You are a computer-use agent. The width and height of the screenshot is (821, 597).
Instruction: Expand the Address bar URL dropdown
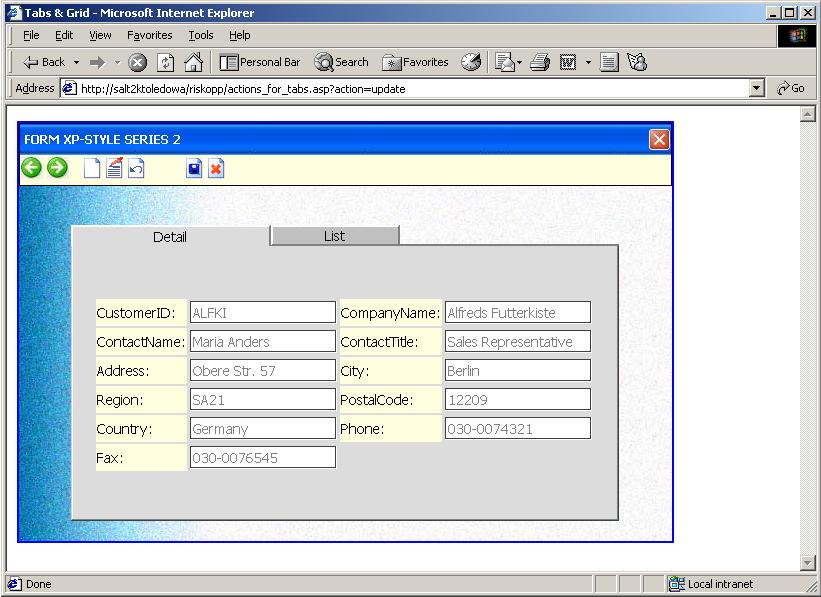[x=757, y=88]
